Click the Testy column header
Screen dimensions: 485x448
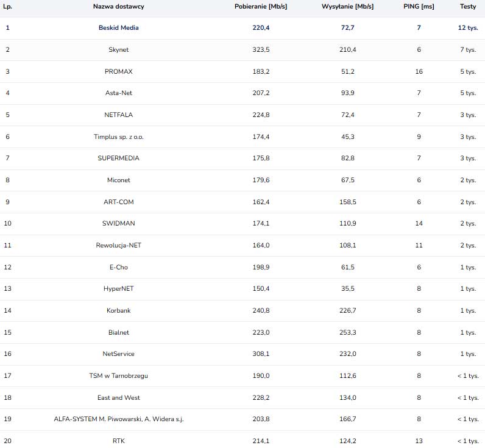(x=467, y=6)
